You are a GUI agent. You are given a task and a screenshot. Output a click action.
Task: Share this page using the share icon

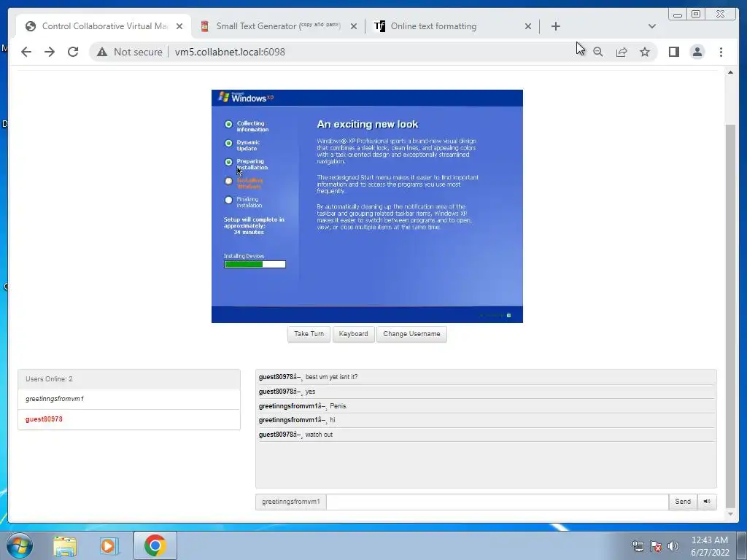622,52
